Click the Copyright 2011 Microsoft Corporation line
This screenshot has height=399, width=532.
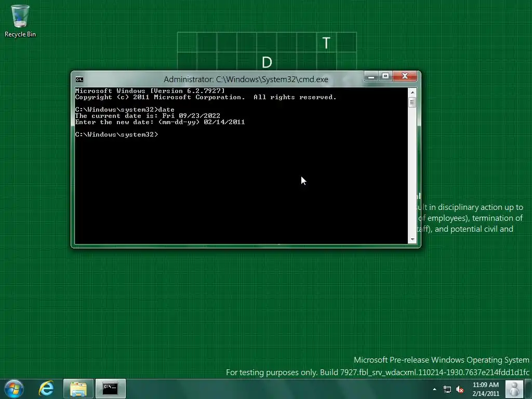[206, 97]
